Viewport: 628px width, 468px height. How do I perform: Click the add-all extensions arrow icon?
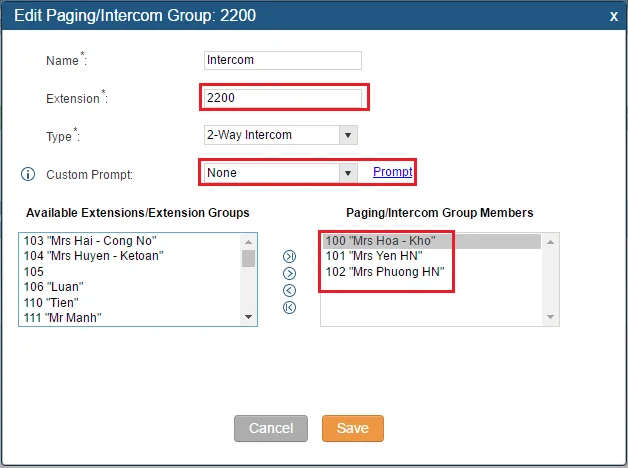[290, 256]
